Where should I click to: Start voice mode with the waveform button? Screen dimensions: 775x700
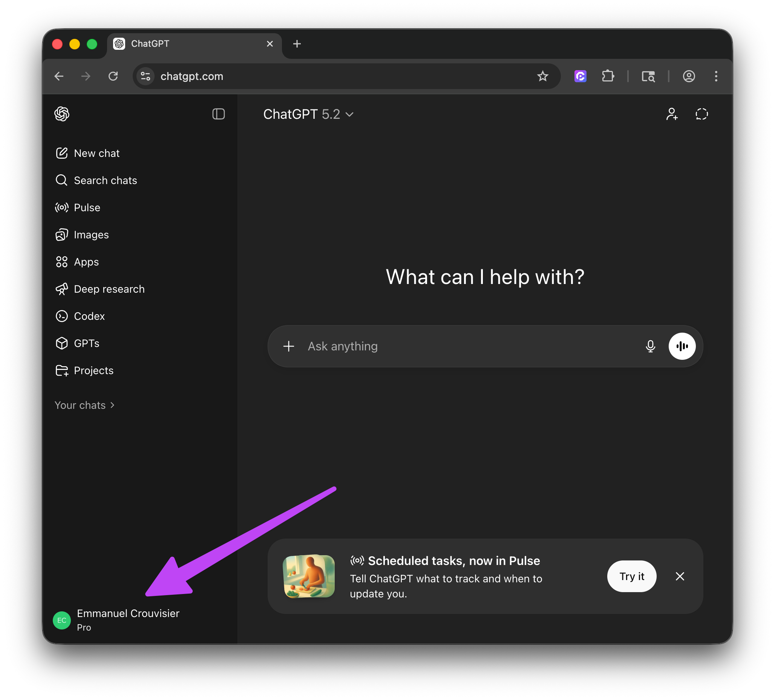point(682,346)
